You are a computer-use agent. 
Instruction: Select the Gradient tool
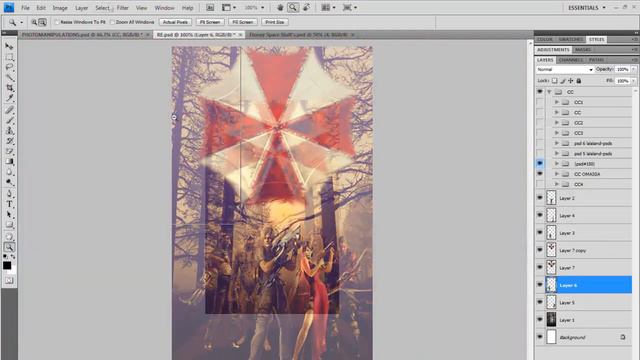point(9,161)
